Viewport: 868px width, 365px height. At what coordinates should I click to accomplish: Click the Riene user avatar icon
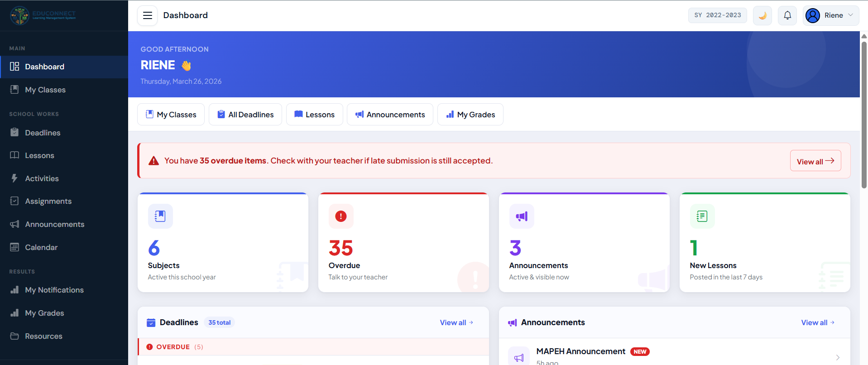click(x=813, y=15)
